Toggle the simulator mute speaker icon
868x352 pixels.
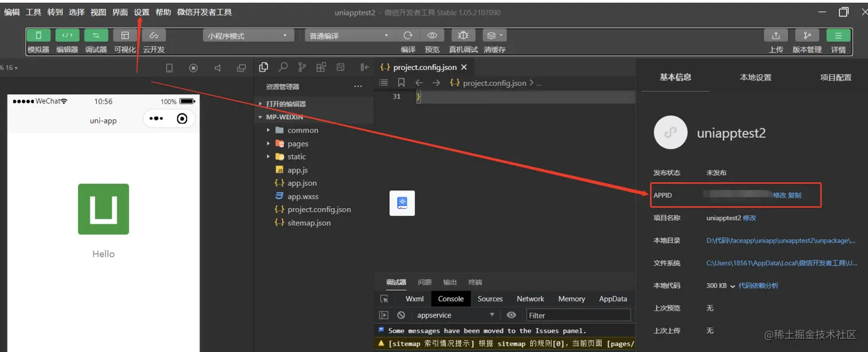218,68
